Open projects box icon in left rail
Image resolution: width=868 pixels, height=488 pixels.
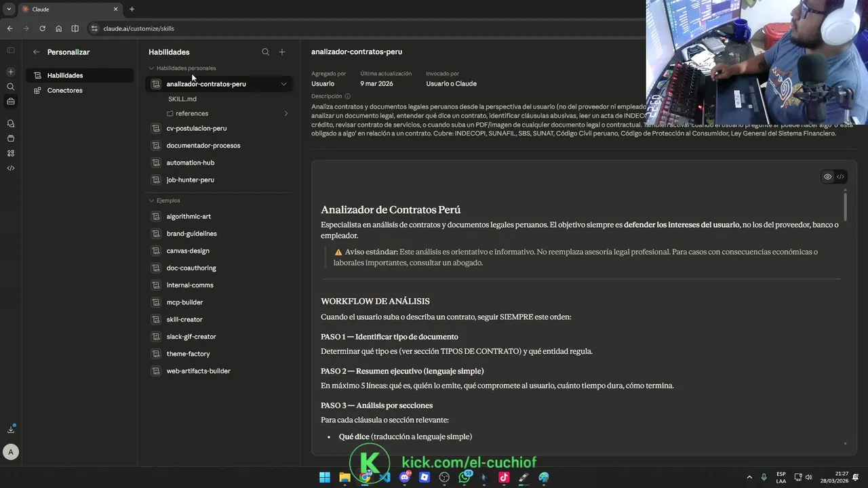pos(11,138)
